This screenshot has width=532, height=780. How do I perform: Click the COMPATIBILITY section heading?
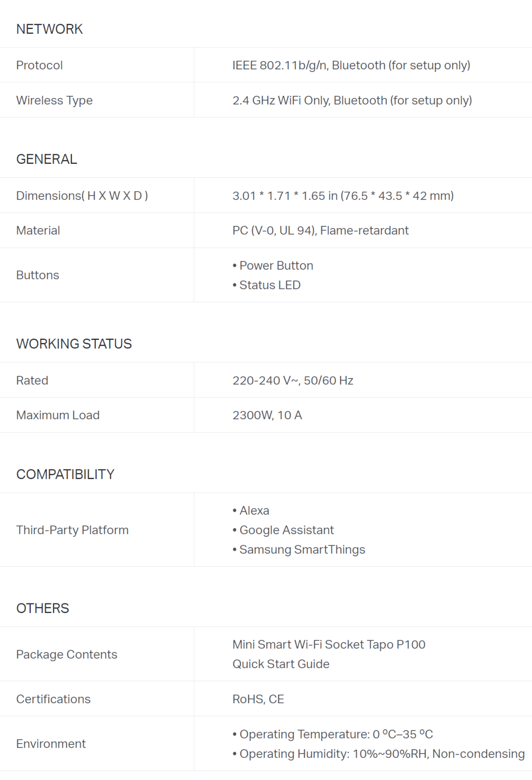pyautogui.click(x=65, y=474)
